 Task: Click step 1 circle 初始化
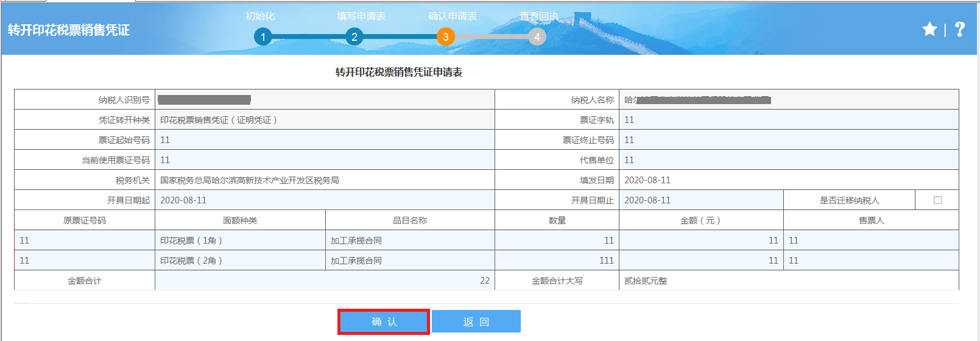[263, 37]
